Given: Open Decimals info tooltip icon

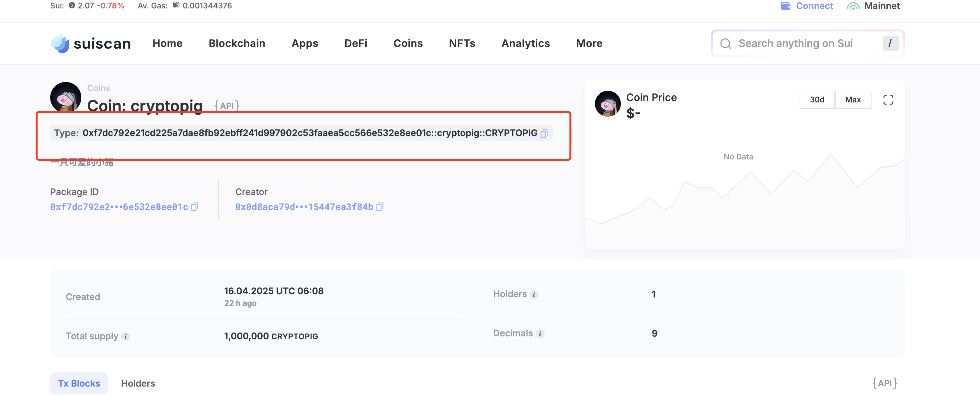Looking at the screenshot, I should click(540, 334).
